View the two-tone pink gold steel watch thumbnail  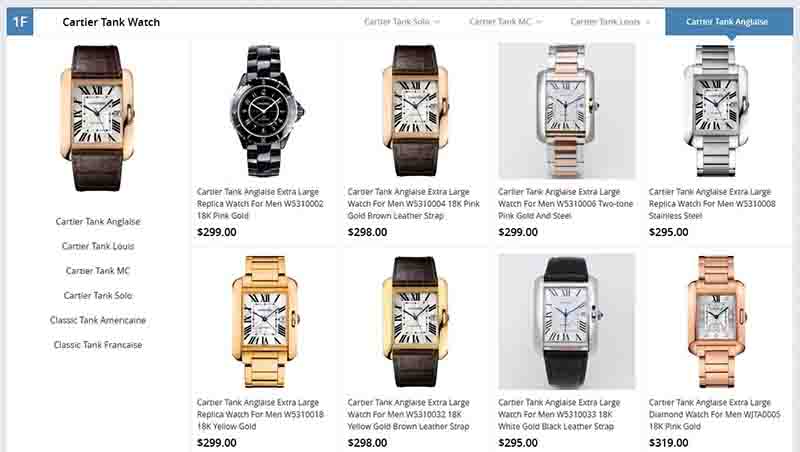(x=566, y=111)
